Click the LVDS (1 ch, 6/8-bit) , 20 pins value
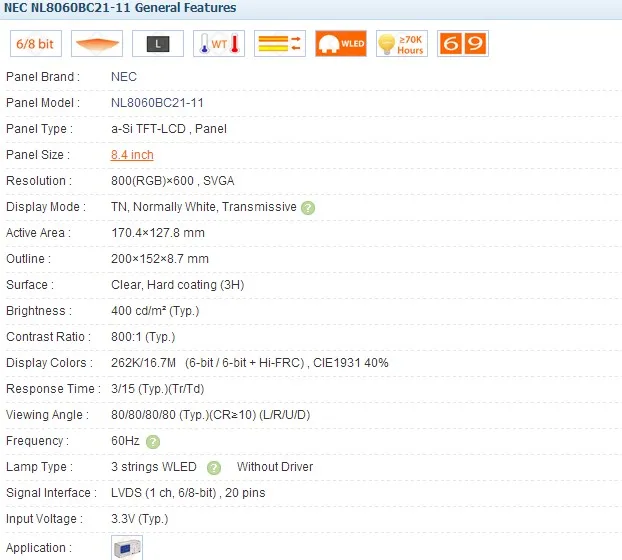The image size is (622, 560). 188,493
